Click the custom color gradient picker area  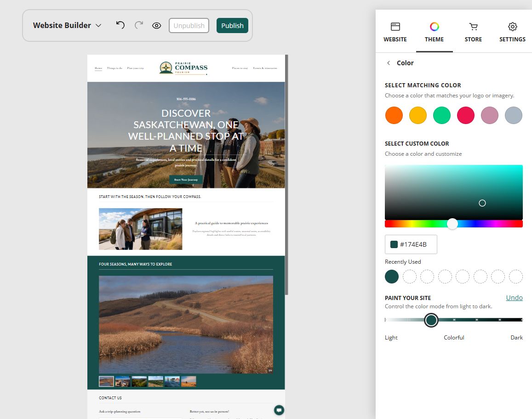(x=454, y=192)
